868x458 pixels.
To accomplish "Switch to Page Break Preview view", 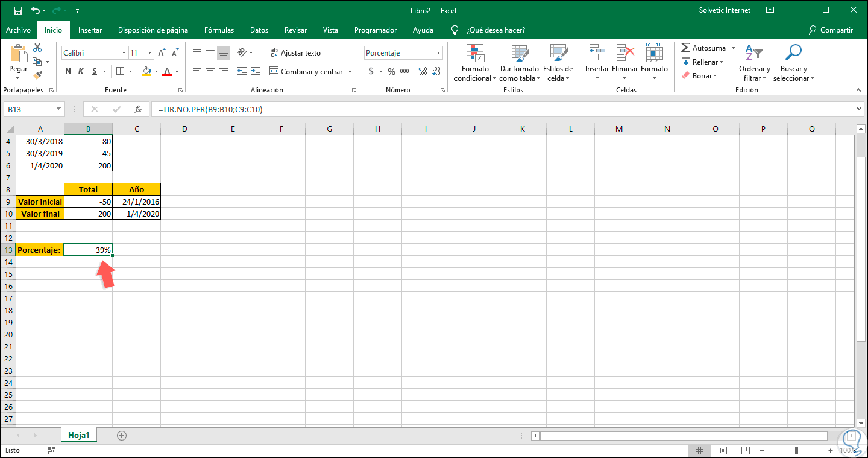I will point(744,450).
